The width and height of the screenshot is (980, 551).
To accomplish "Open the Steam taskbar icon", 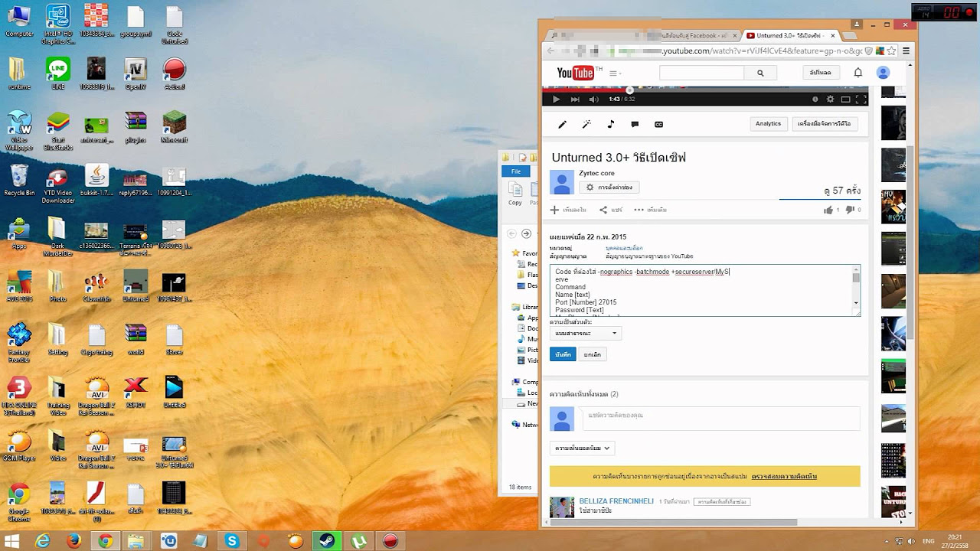I will [327, 541].
